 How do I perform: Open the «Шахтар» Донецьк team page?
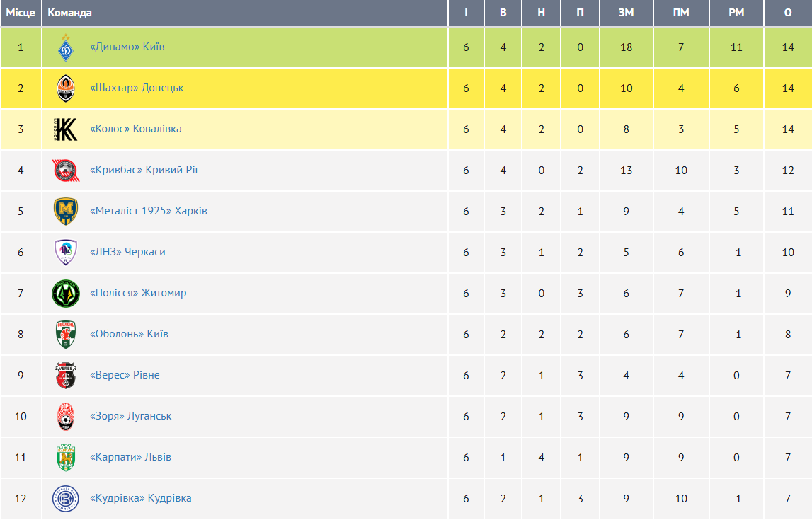tap(137, 88)
